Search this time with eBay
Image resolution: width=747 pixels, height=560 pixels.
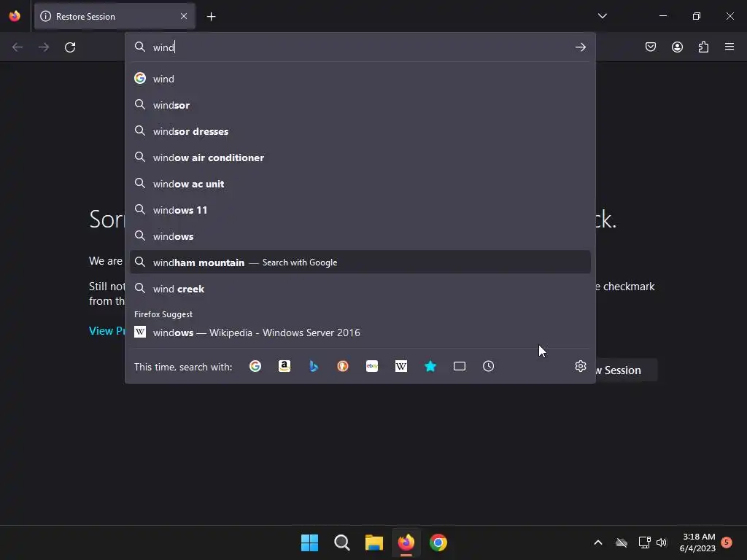point(371,366)
